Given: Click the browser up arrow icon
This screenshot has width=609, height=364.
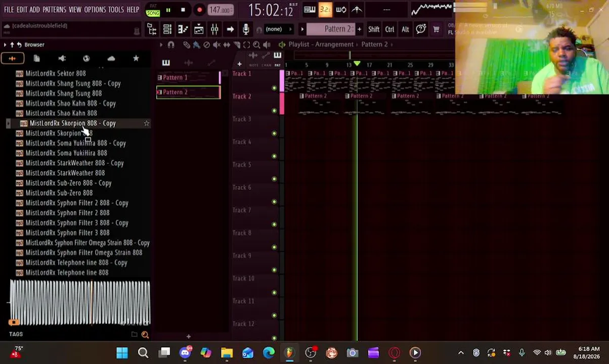Looking at the screenshot, I should point(12,44).
